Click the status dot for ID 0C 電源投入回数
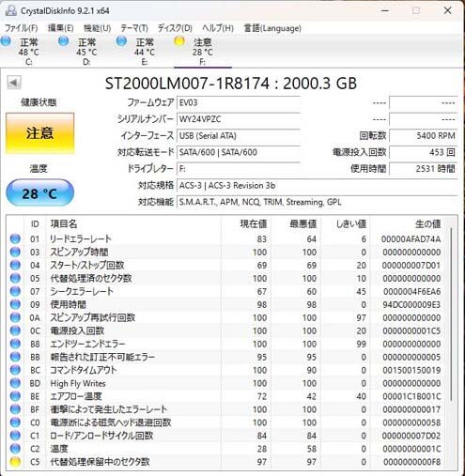The width and height of the screenshot is (465, 476). coord(15,330)
